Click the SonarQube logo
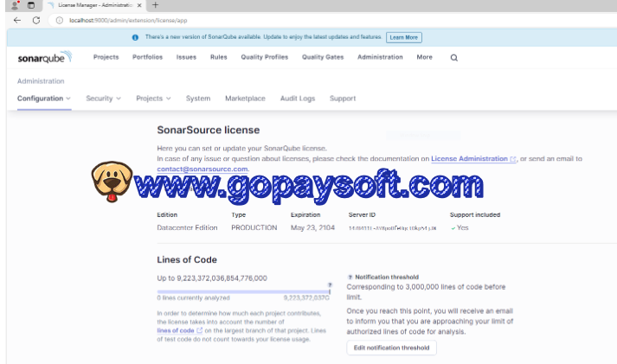 point(45,57)
